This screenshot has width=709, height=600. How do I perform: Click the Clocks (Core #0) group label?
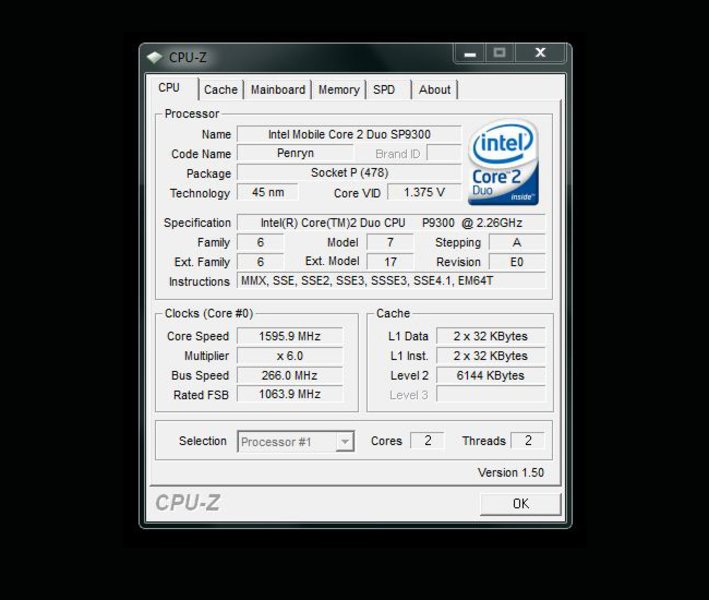[208, 313]
